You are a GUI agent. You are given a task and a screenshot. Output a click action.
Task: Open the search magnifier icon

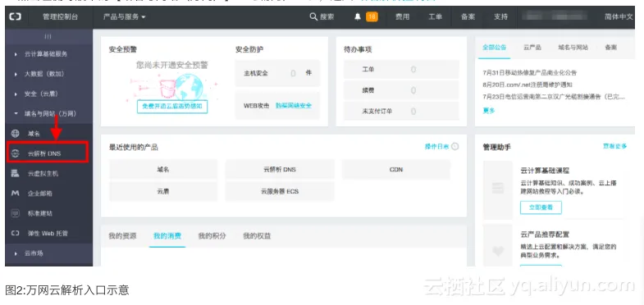tap(313, 17)
